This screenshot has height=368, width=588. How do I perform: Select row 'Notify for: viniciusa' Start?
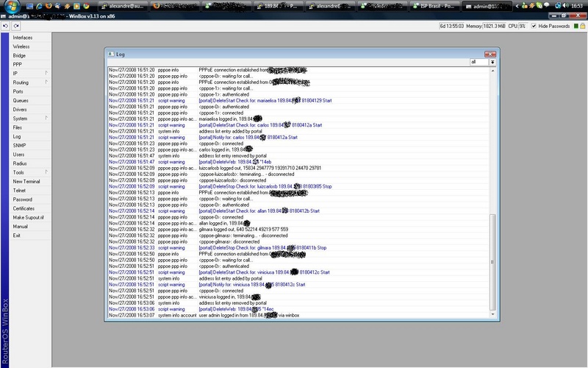point(298,284)
